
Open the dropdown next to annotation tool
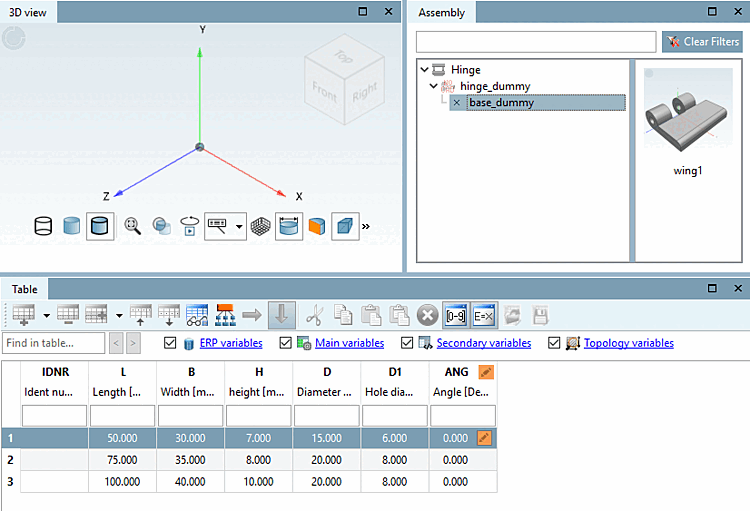tap(239, 226)
